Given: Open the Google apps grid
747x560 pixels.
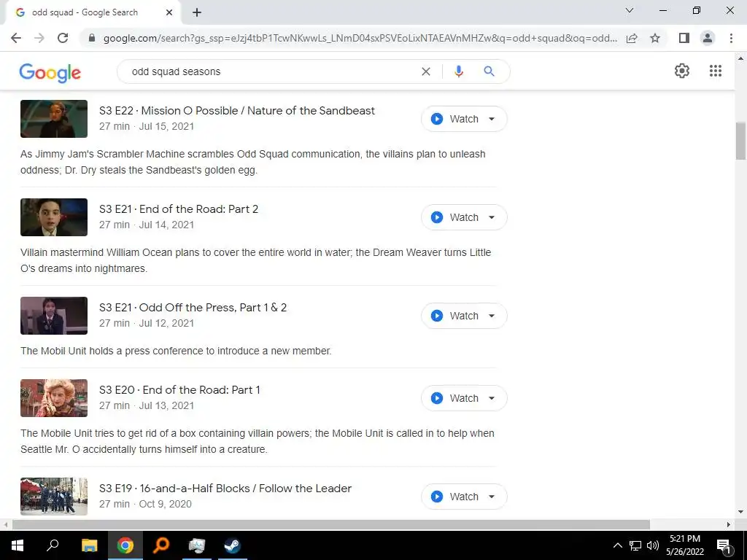Looking at the screenshot, I should 716,71.
